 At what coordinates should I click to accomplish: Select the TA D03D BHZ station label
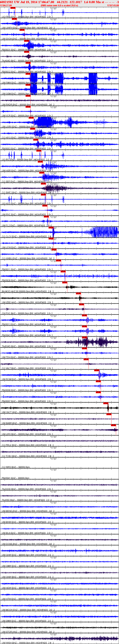click(x=9, y=489)
